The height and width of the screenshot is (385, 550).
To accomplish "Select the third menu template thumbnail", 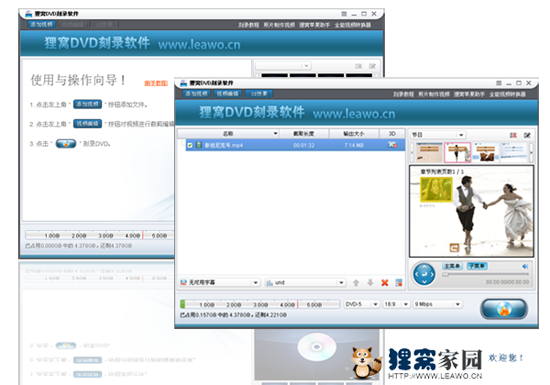I will pyautogui.click(x=485, y=152).
